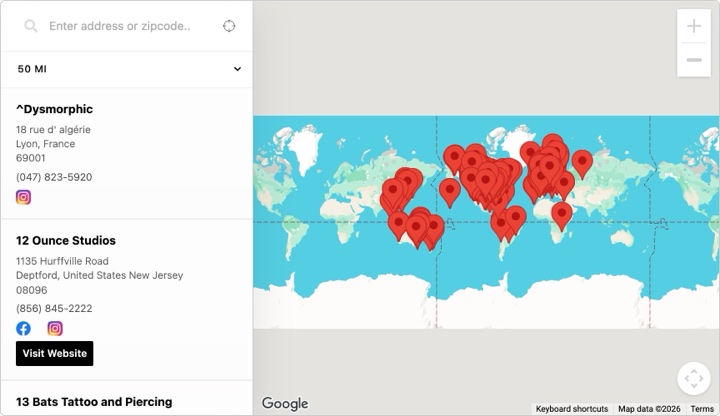720x416 pixels.
Task: Select the ^Dysmorphic listing title
Action: [54, 109]
